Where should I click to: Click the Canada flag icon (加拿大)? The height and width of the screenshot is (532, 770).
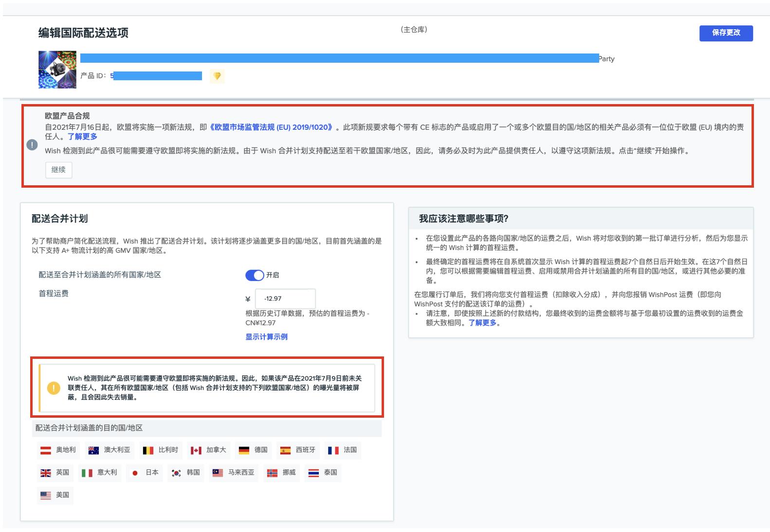tap(196, 450)
